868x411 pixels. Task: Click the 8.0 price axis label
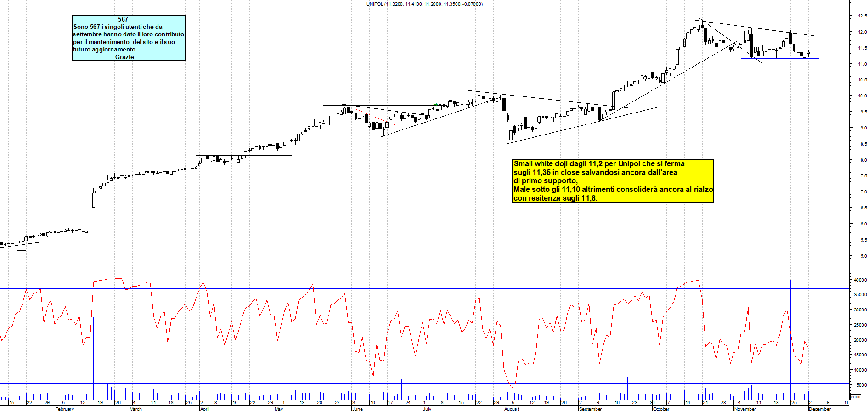(863, 160)
